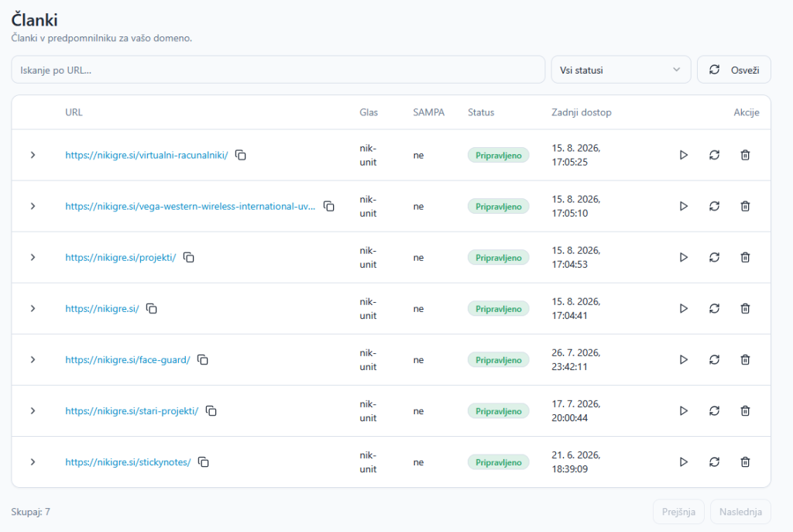Open the Vsi statusi filter dropdown

[620, 70]
